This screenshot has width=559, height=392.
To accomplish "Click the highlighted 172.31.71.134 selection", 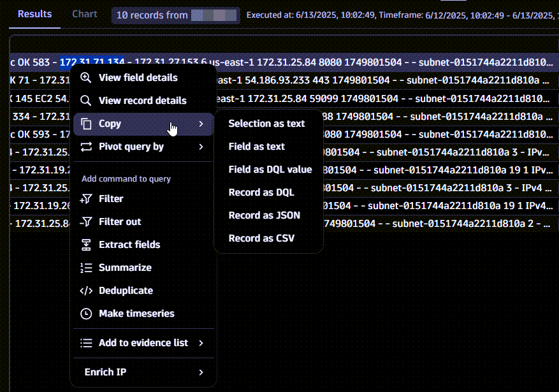I will 92,62.
